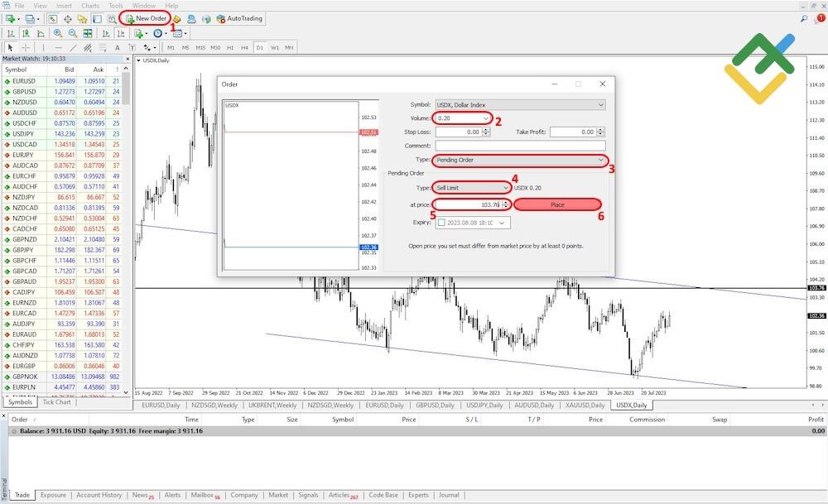Open the Symbol dropdown in the Order window
The image size is (828, 504).
click(x=599, y=104)
